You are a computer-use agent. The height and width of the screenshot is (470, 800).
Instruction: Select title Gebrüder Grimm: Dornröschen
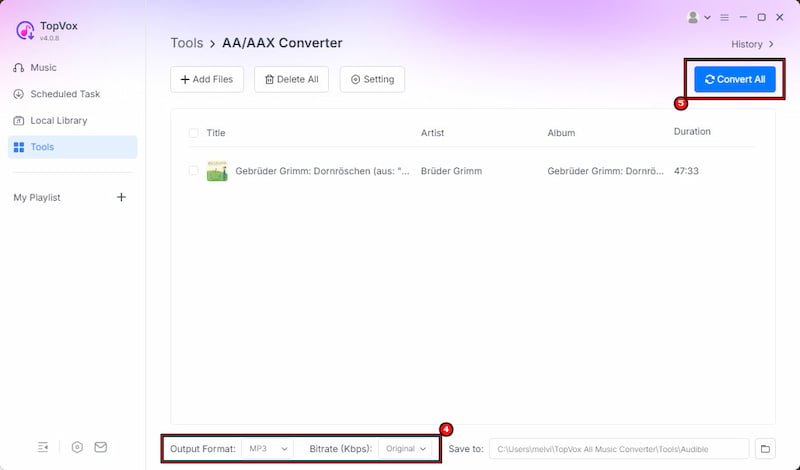pyautogui.click(x=322, y=171)
